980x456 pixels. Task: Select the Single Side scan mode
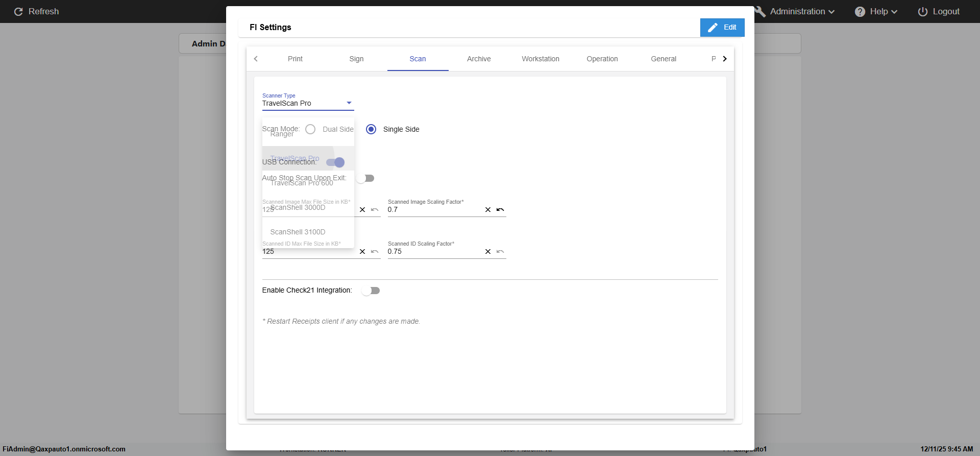(x=371, y=129)
